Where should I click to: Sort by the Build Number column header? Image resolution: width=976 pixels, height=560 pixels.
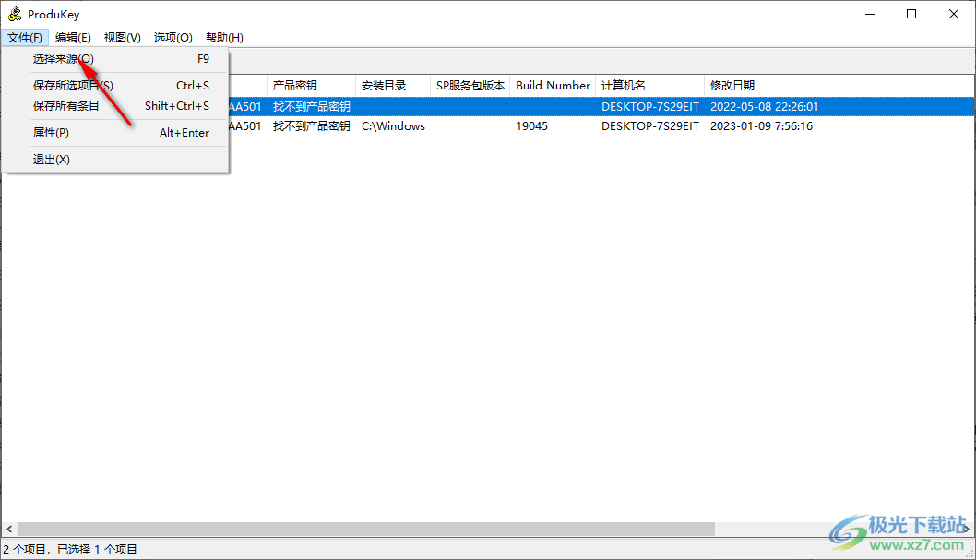[553, 85]
